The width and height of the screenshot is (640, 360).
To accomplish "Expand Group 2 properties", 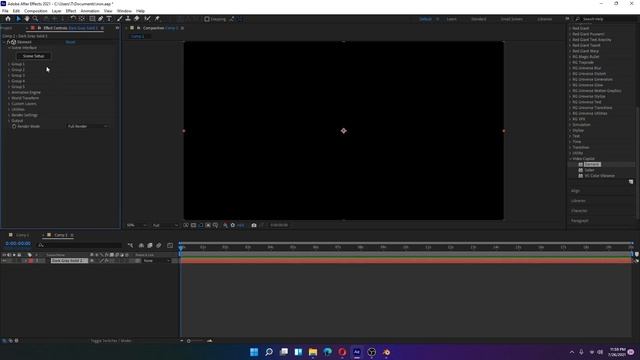I will (x=9, y=70).
